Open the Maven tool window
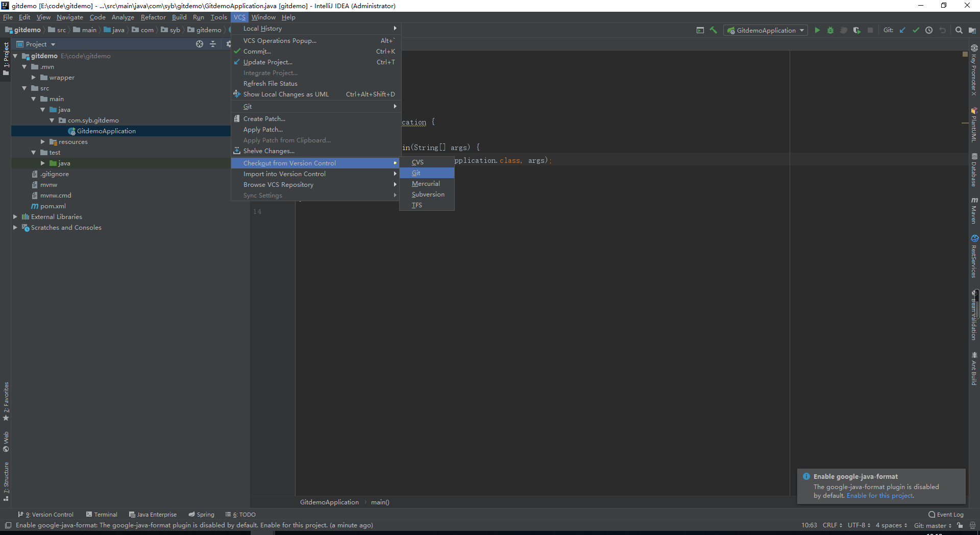The image size is (980, 535). pos(974,210)
